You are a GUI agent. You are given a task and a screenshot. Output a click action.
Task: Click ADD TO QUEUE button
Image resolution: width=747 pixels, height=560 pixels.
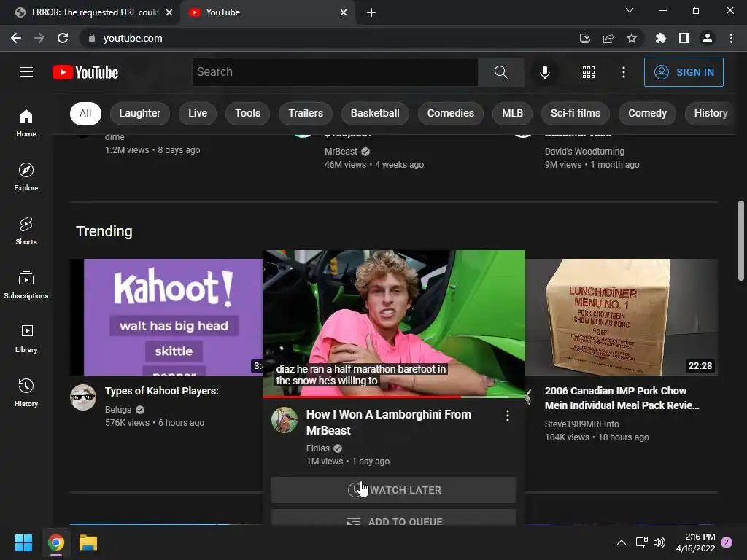(x=393, y=518)
